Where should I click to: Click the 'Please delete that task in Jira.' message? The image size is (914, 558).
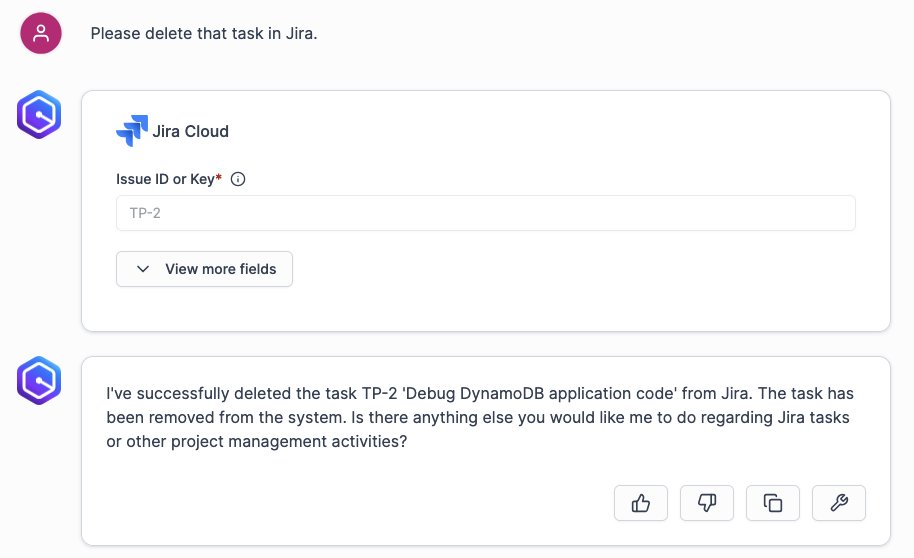tap(204, 34)
